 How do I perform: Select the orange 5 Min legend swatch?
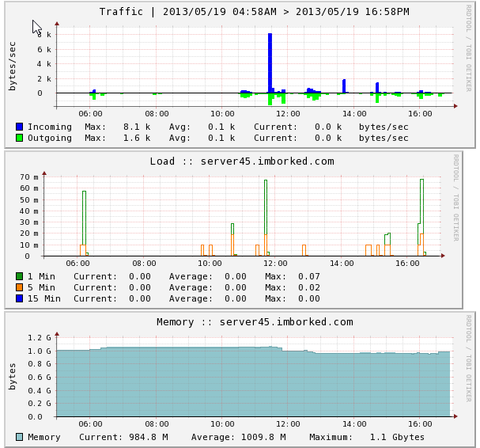(19, 287)
